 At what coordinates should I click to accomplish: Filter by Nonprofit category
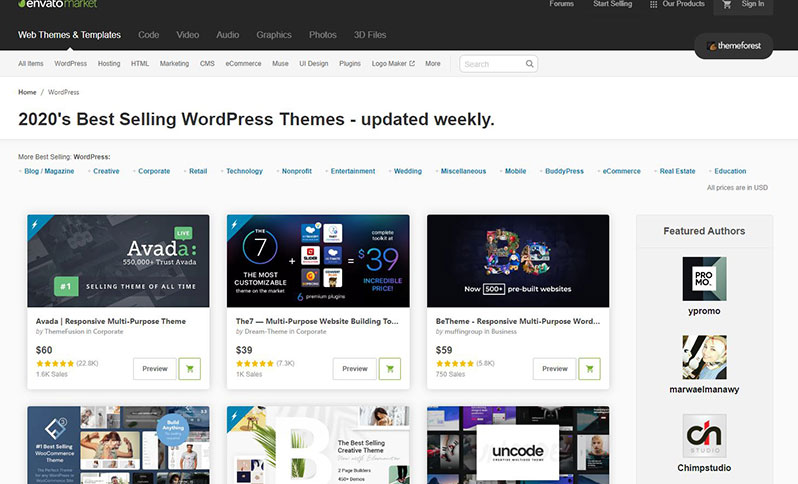297,171
